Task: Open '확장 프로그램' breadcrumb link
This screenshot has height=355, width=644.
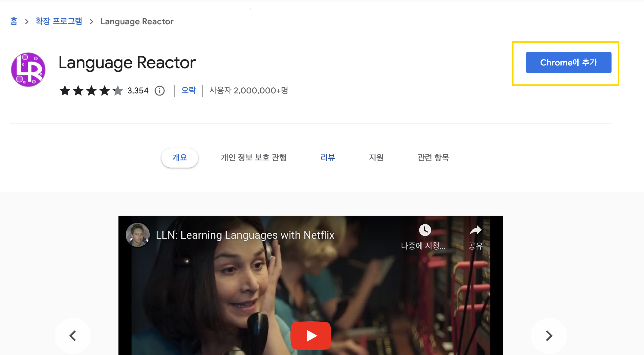Action: [x=59, y=21]
